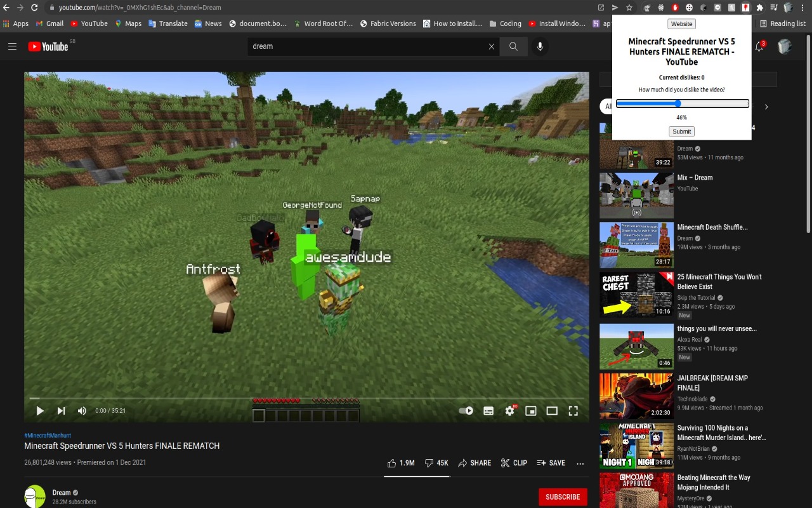Open the Apps bookmark
Image resolution: width=812 pixels, height=508 pixels.
16,23
